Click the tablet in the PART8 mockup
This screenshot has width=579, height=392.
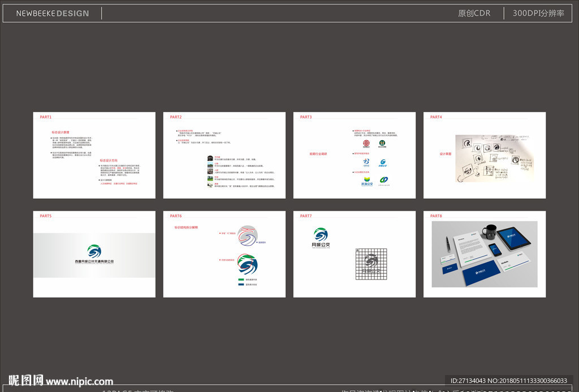pos(513,238)
